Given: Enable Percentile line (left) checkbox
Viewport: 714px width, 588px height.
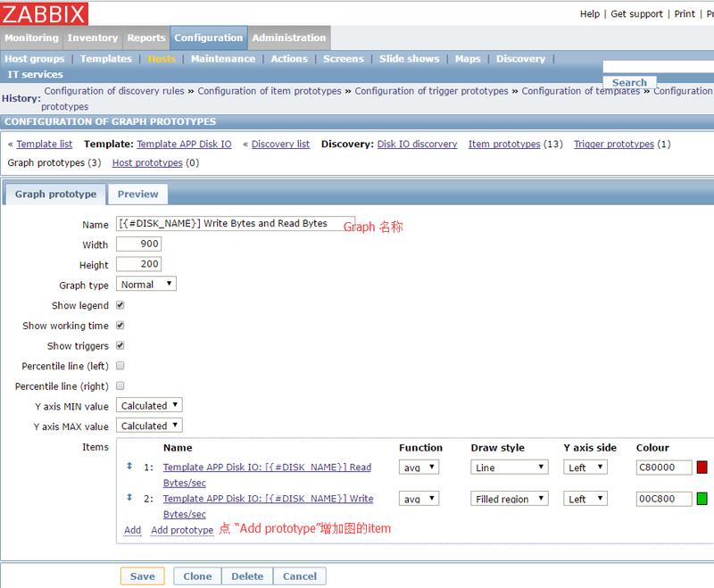Looking at the screenshot, I should click(x=120, y=366).
